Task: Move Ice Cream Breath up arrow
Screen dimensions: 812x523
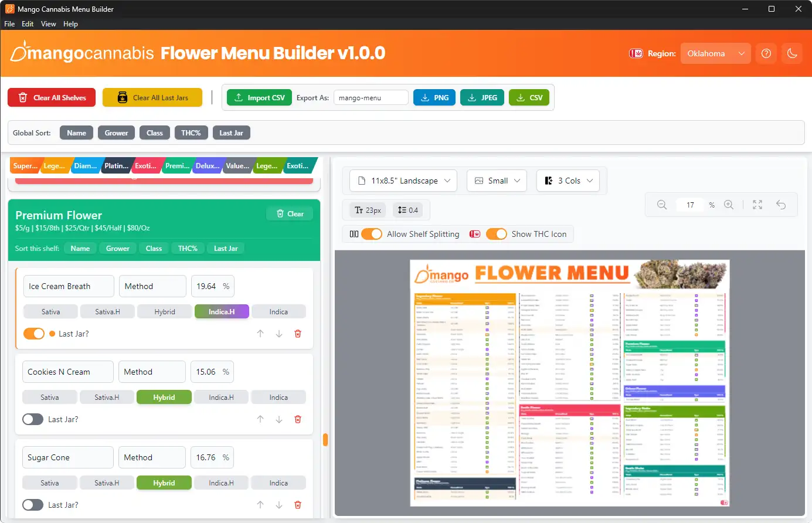Action: [x=260, y=334]
